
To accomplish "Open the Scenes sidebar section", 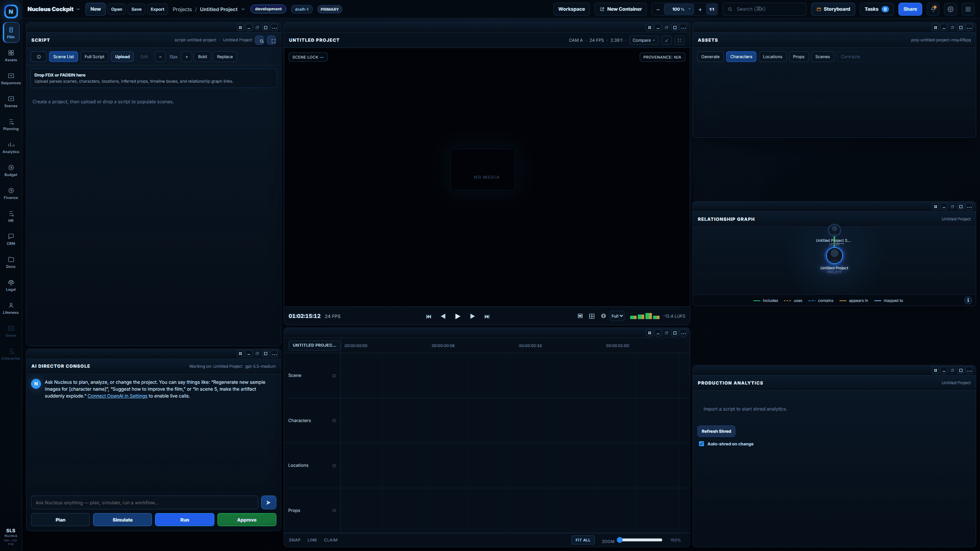I will [x=11, y=101].
